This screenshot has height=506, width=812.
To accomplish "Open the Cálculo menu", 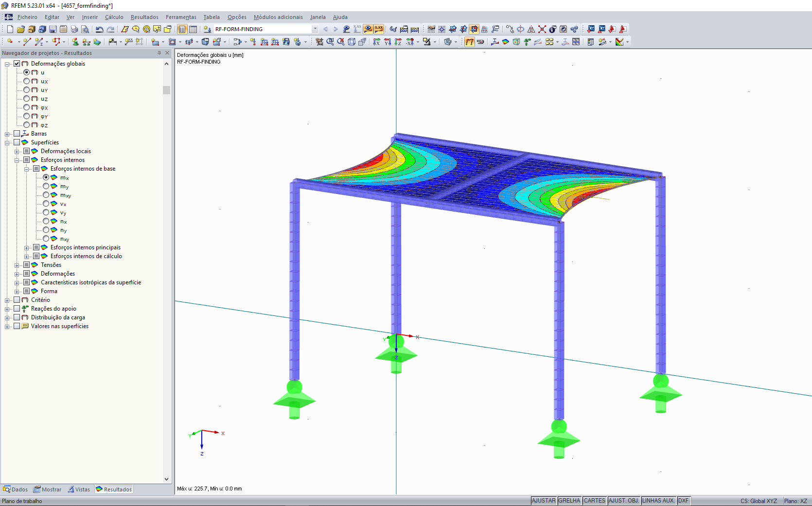I will coord(114,17).
